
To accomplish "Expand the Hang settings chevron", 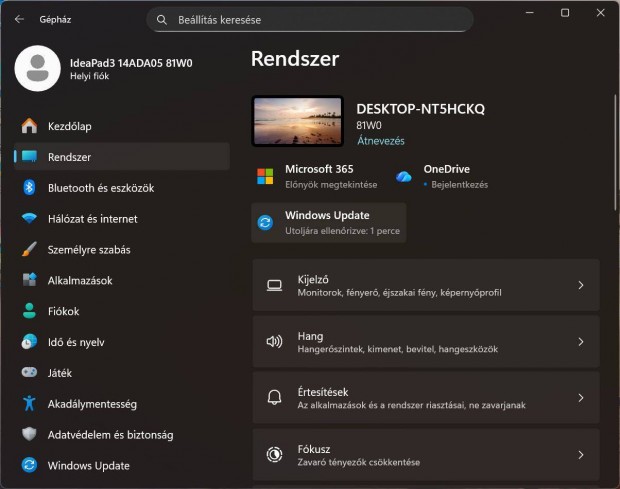I will 580,342.
